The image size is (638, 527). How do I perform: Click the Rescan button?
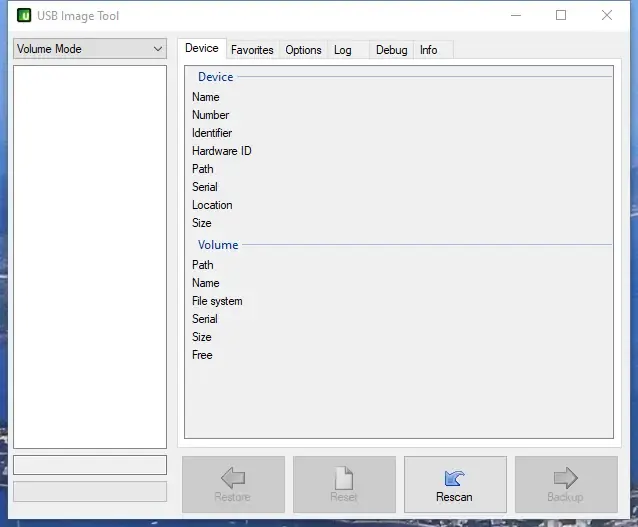(455, 484)
